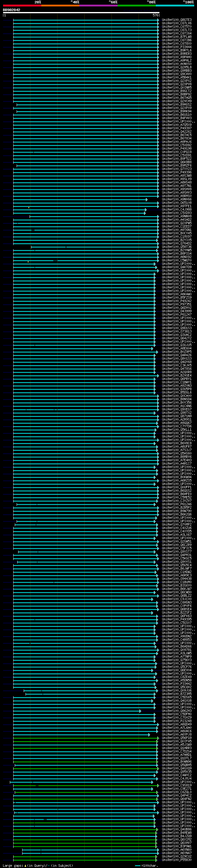Click hit label UniRef100_C1EED7
The image size is (197, 868).
coord(176,227)
